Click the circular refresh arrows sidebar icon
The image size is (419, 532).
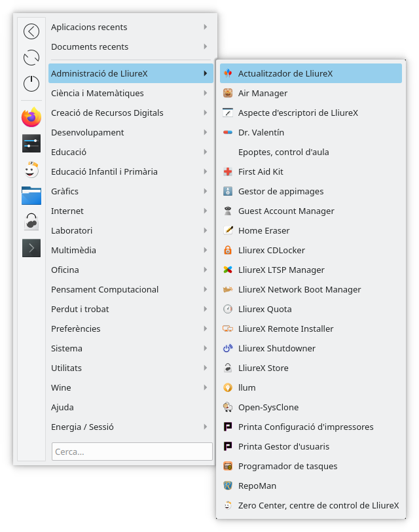(x=31, y=58)
